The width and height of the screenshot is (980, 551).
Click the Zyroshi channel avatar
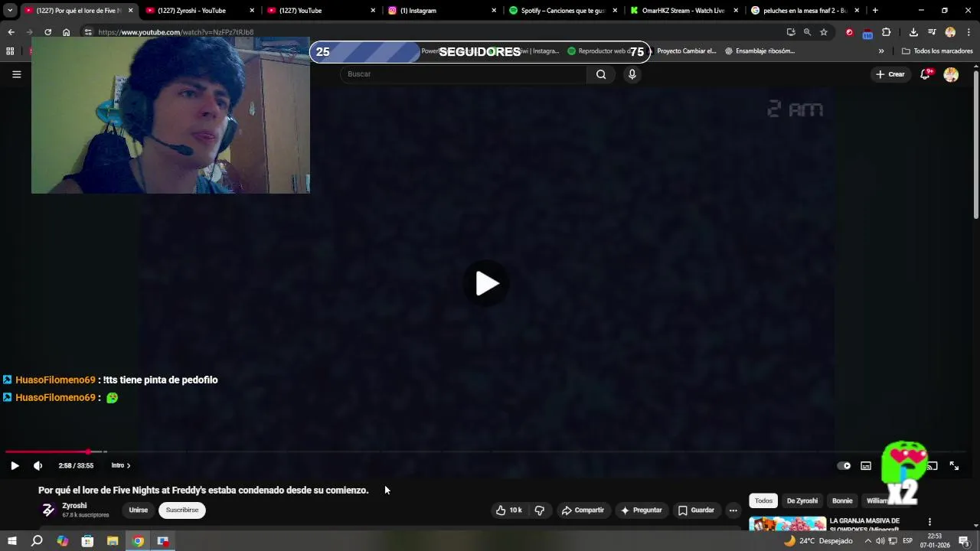click(x=48, y=510)
